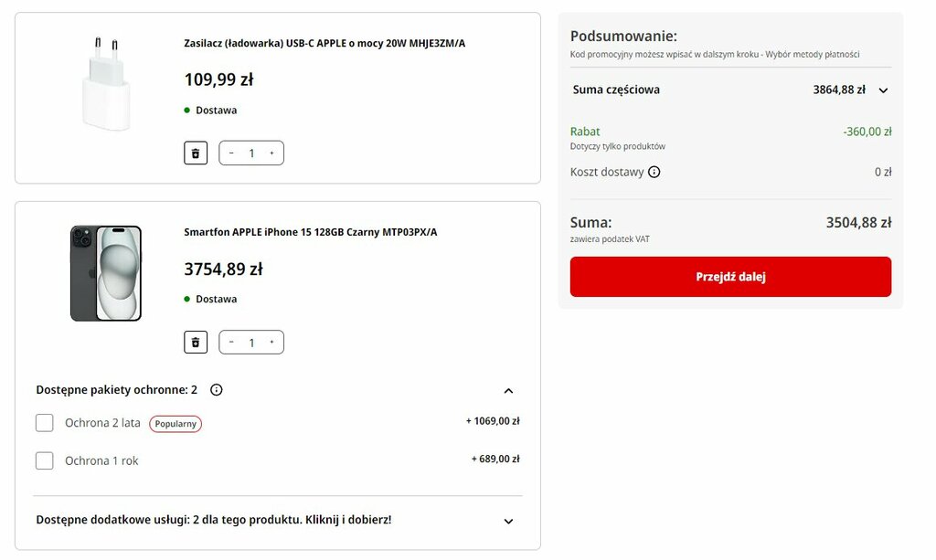Open the Smartfon APPLE iPhone 15 title link

[311, 232]
